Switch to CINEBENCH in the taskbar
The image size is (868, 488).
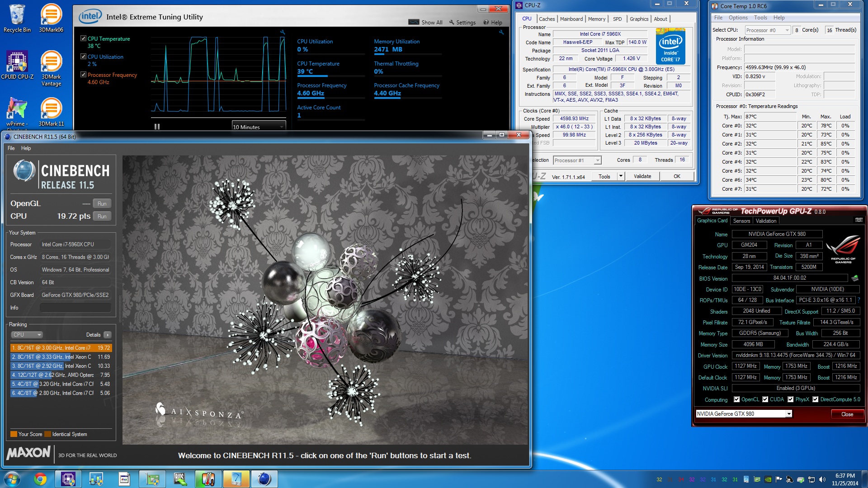[x=264, y=479]
